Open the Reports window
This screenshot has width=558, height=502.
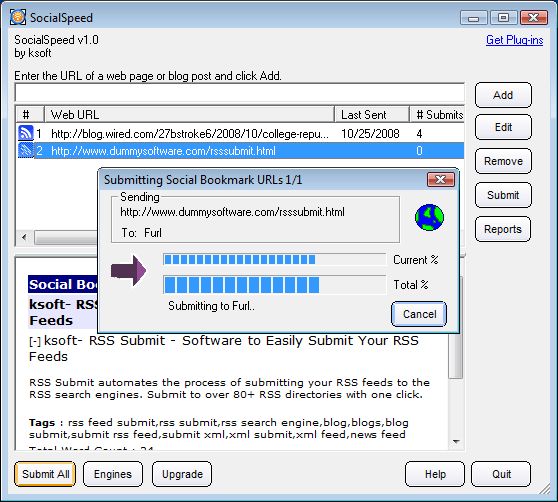(503, 229)
